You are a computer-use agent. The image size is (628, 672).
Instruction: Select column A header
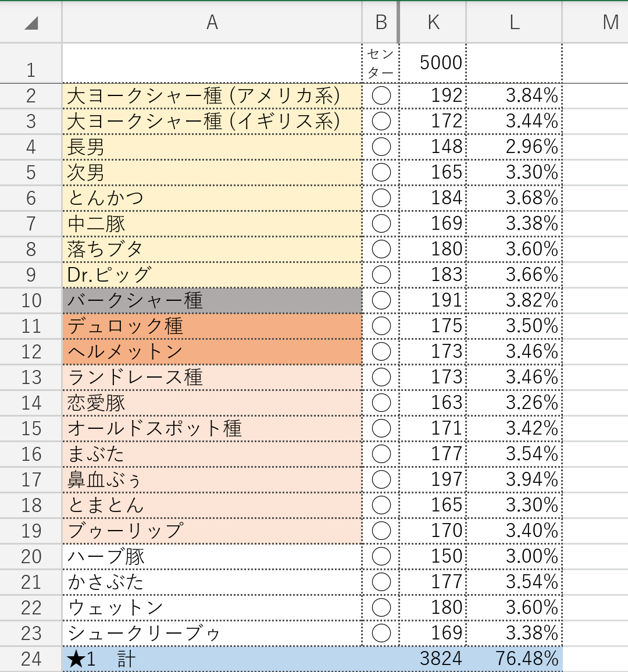[212, 23]
